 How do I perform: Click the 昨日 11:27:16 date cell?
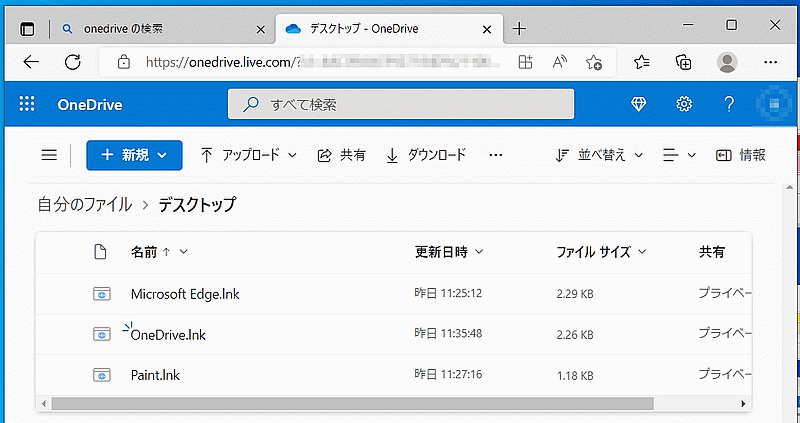point(448,375)
